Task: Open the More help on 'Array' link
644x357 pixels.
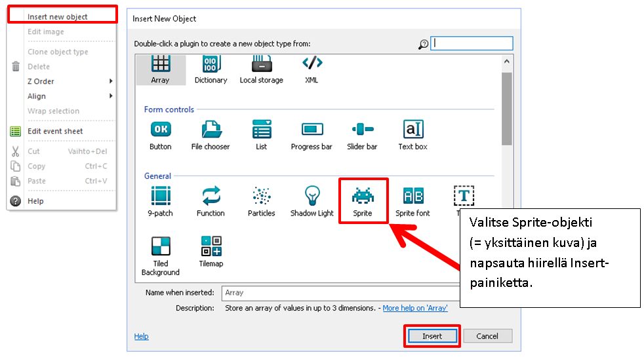Action: (414, 308)
